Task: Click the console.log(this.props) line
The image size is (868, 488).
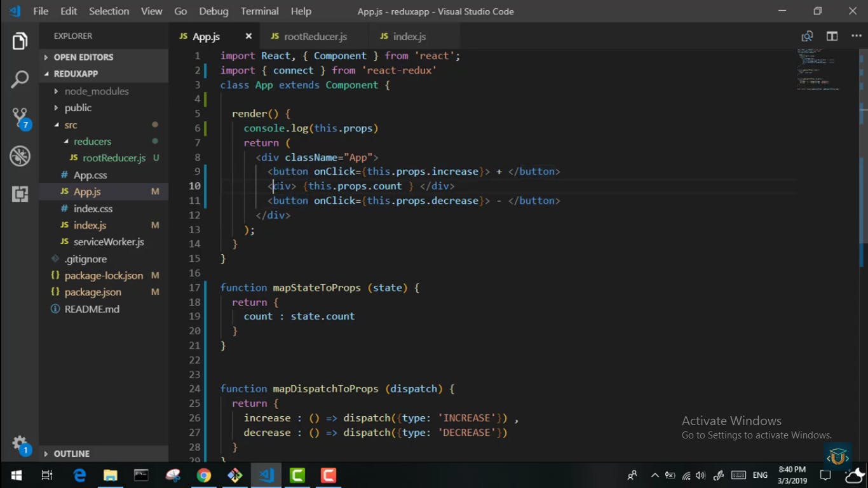Action: tap(311, 128)
